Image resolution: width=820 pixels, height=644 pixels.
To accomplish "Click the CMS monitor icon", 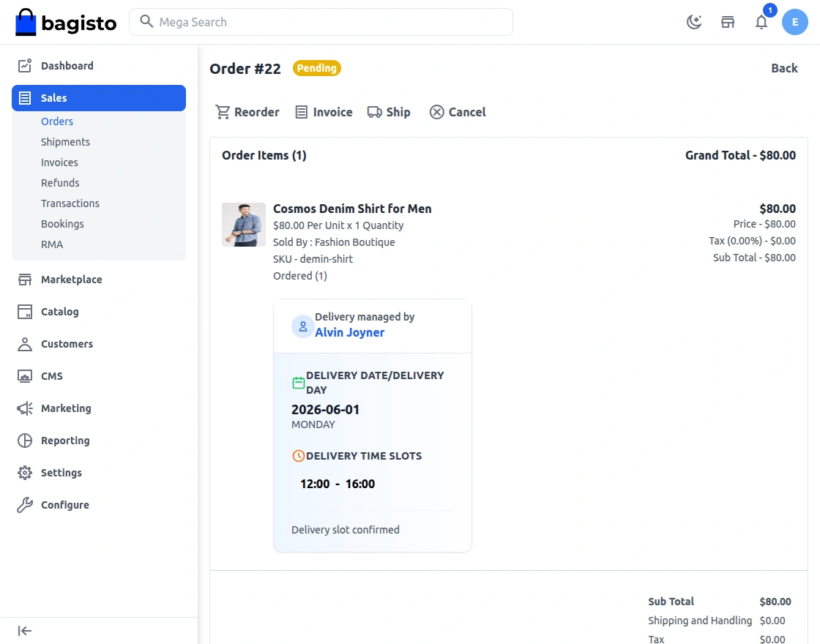I will (25, 376).
